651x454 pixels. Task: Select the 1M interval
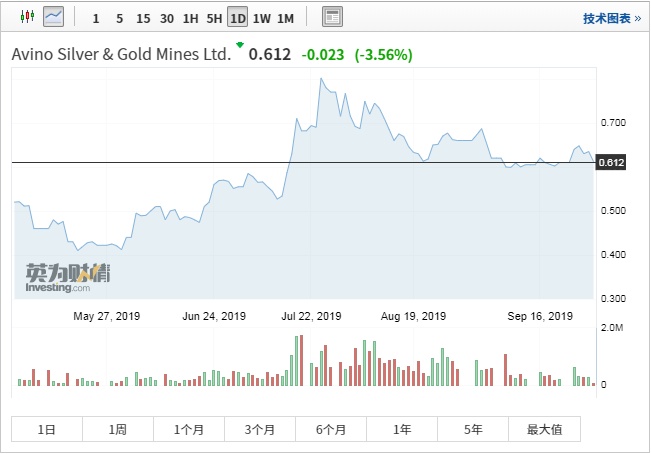tap(286, 19)
